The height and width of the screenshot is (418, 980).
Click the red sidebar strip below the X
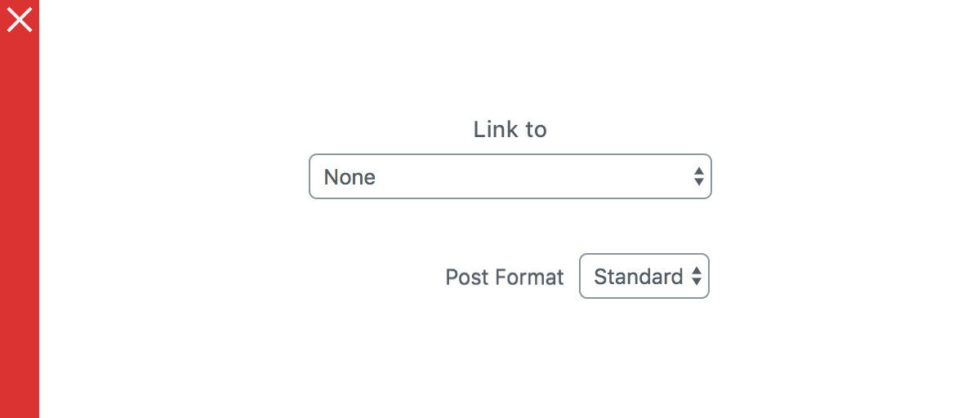click(x=20, y=163)
